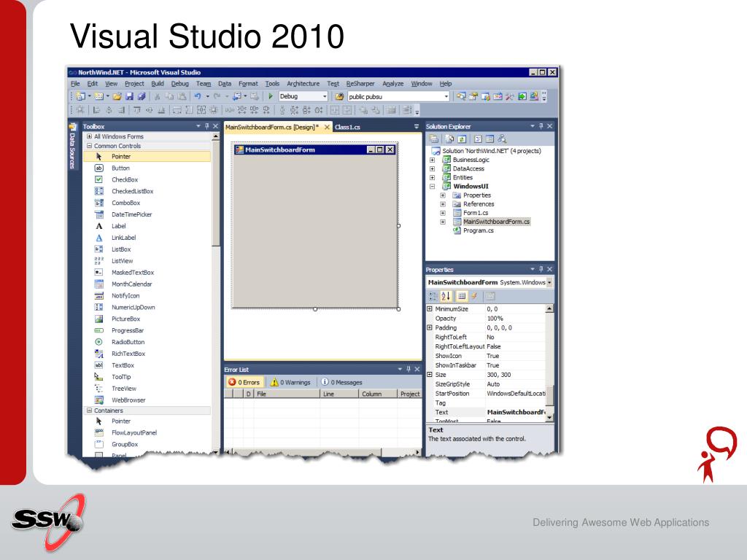The height and width of the screenshot is (560, 747).
Task: Click the Save toolbar icon
Action: tap(129, 96)
